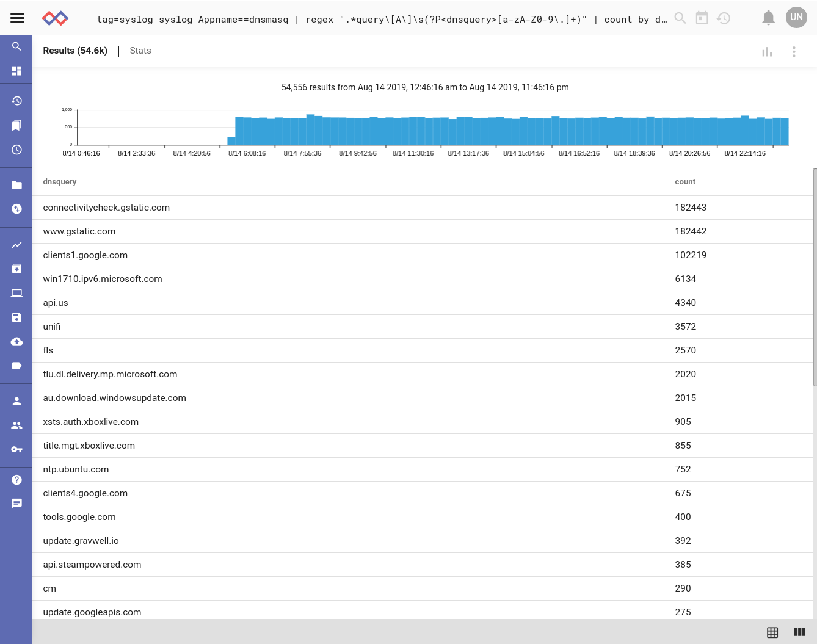The height and width of the screenshot is (644, 817).
Task: Open the sidebar folder icon
Action: 16,185
